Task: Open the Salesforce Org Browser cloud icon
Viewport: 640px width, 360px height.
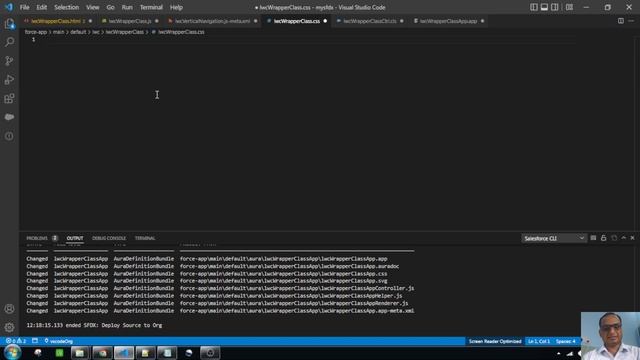Action: 9,117
